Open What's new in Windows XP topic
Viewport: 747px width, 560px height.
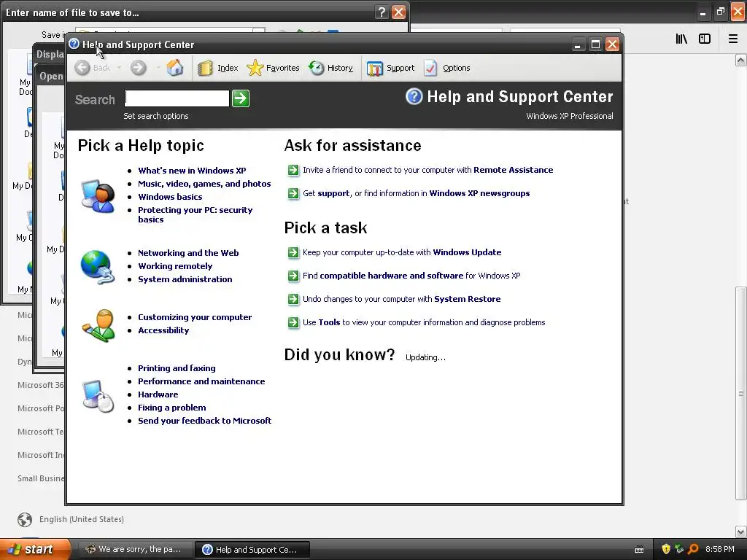pos(192,171)
